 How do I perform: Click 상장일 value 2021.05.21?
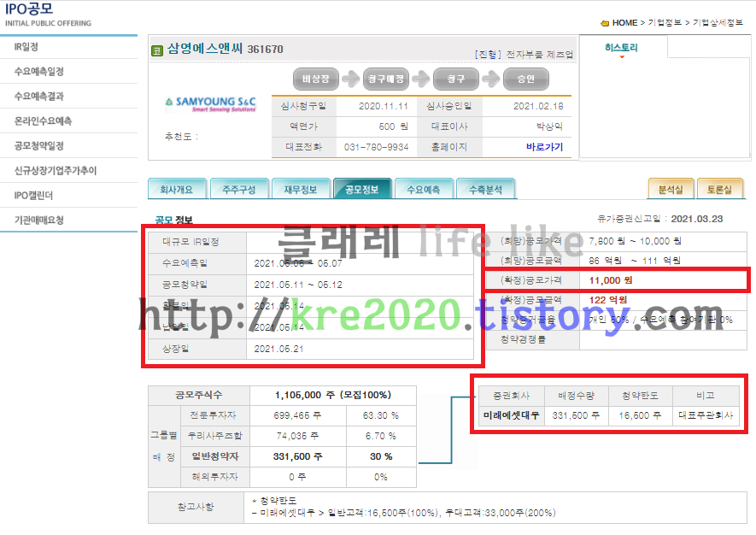(278, 349)
